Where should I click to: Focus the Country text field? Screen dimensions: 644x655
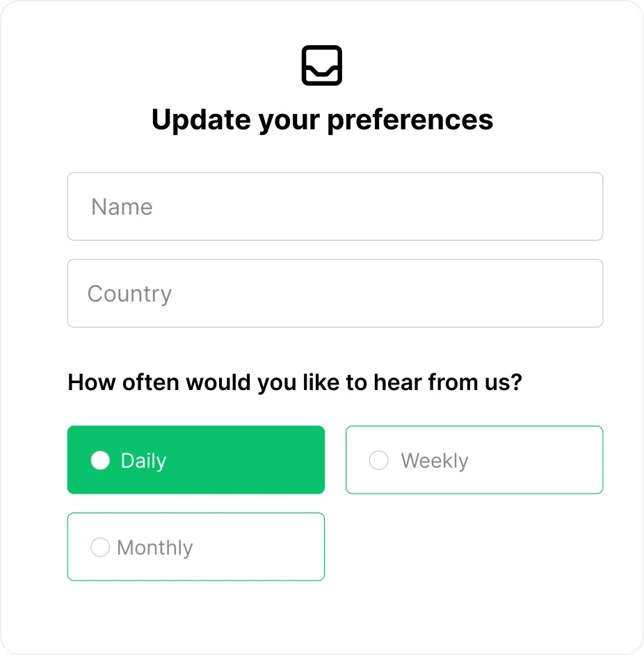[335, 293]
